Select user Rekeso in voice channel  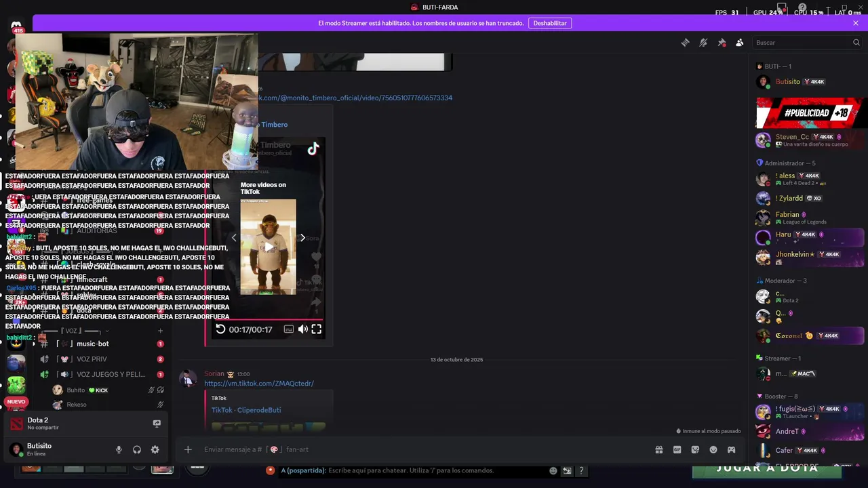[108, 405]
